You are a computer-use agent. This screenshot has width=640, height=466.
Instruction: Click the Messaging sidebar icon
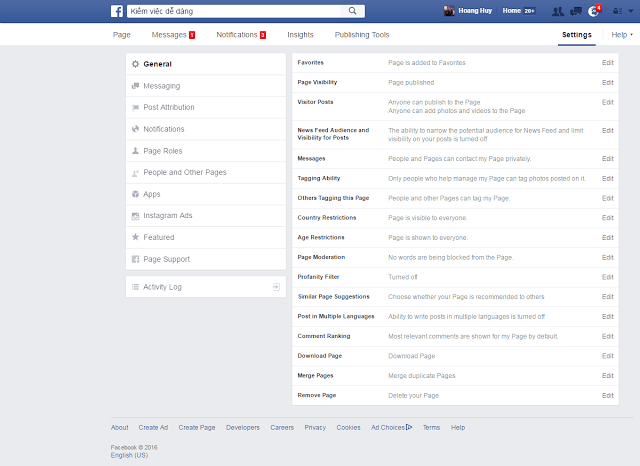click(136, 86)
